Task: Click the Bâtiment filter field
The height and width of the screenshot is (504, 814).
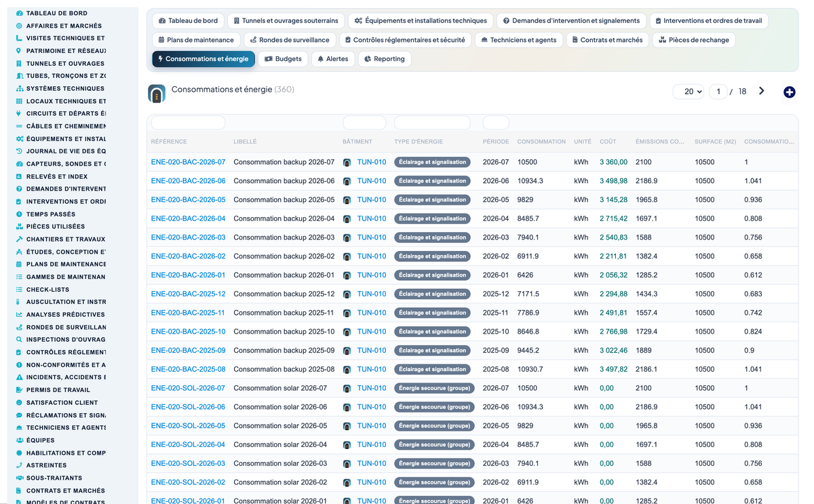Action: 364,123
